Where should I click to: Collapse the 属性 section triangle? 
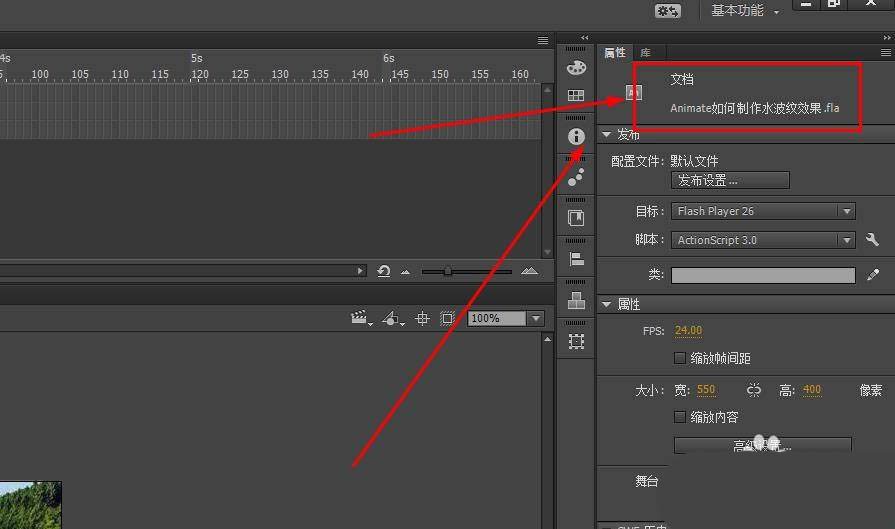pyautogui.click(x=607, y=304)
